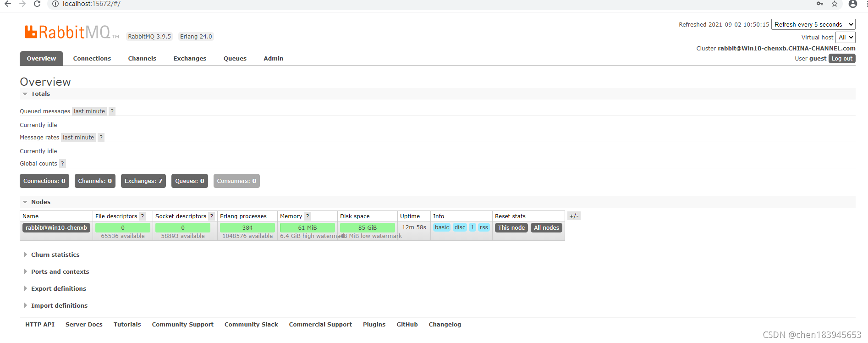Open the Community Slack link
868x343 pixels.
tap(251, 324)
